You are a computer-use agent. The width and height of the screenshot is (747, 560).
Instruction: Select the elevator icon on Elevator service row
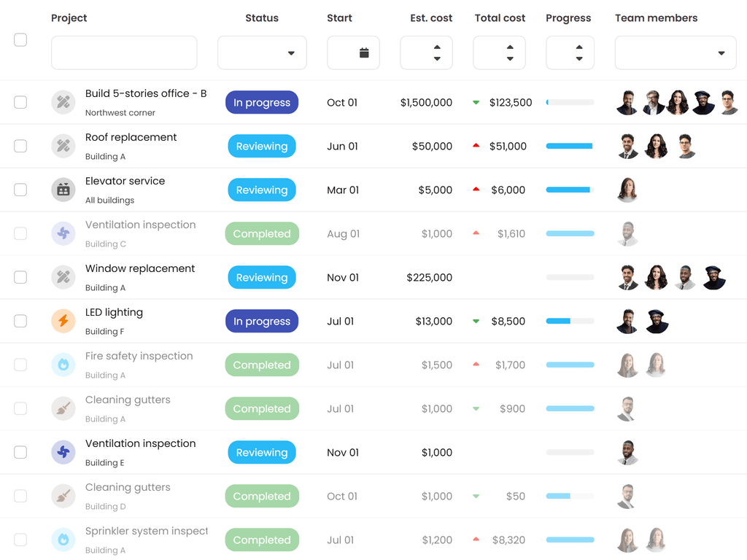click(x=63, y=190)
